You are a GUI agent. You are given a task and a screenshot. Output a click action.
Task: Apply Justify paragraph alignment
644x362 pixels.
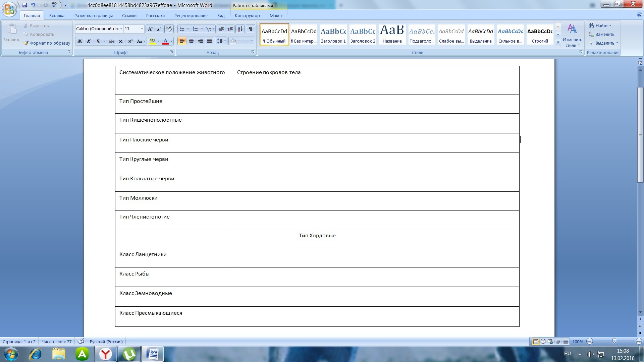pyautogui.click(x=210, y=41)
